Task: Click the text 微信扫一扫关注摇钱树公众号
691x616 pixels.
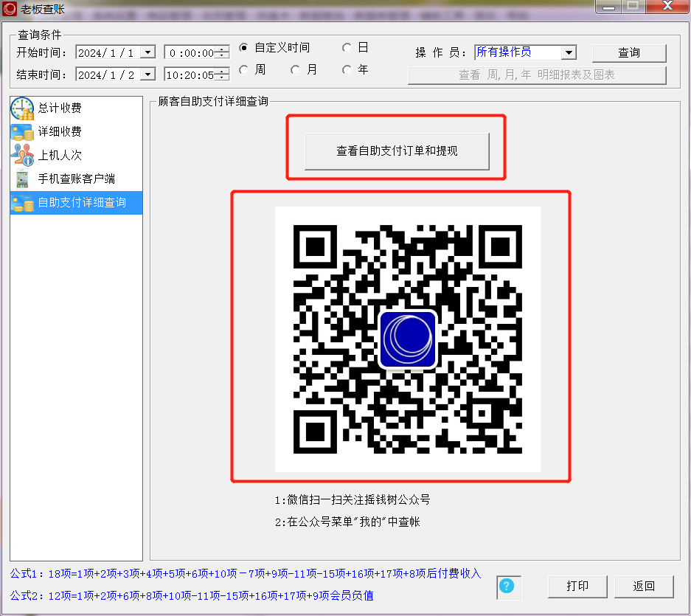Action: pyautogui.click(x=358, y=499)
